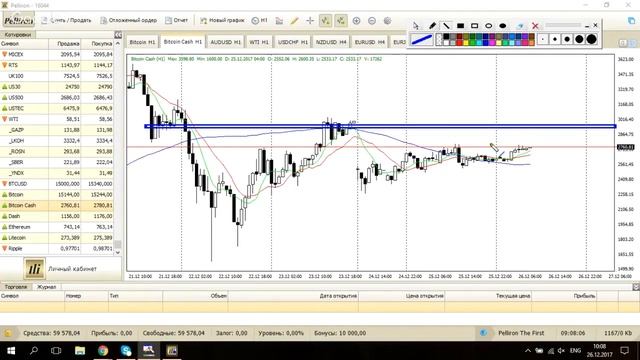Switch to the WTI H1 chart tab

pyautogui.click(x=259, y=42)
